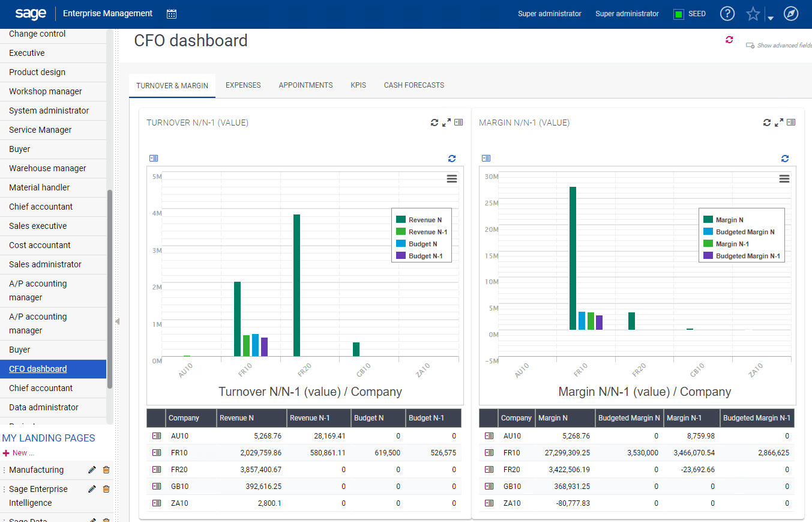Click the Sage logo

[31, 13]
